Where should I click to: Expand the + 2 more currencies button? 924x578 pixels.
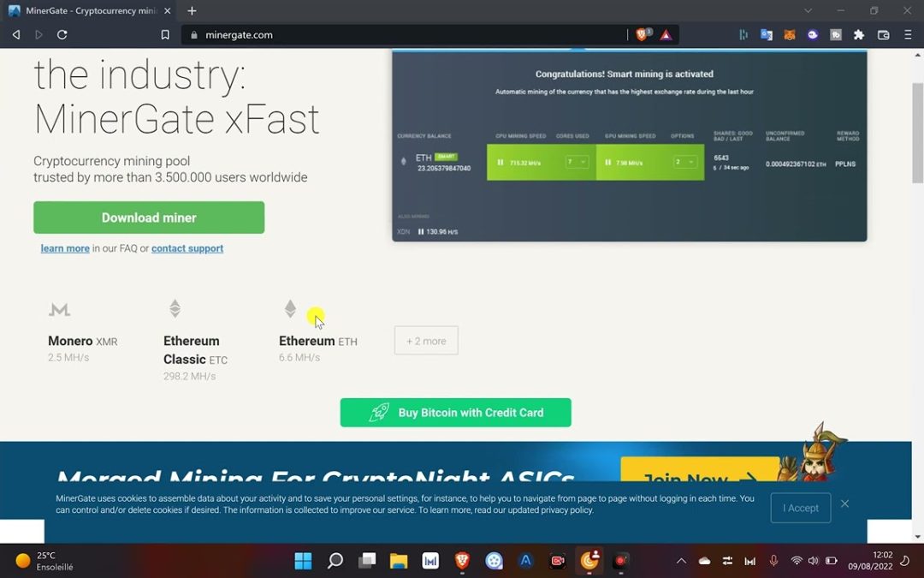[x=426, y=341]
